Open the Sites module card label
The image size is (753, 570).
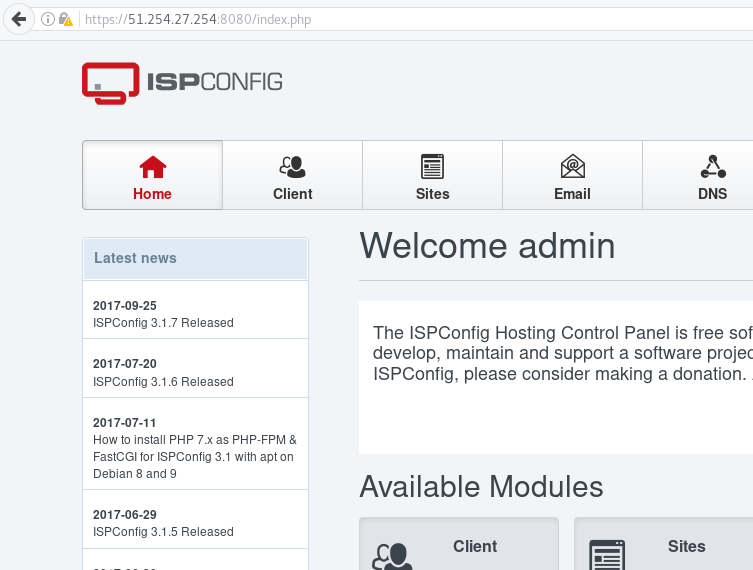click(x=686, y=546)
